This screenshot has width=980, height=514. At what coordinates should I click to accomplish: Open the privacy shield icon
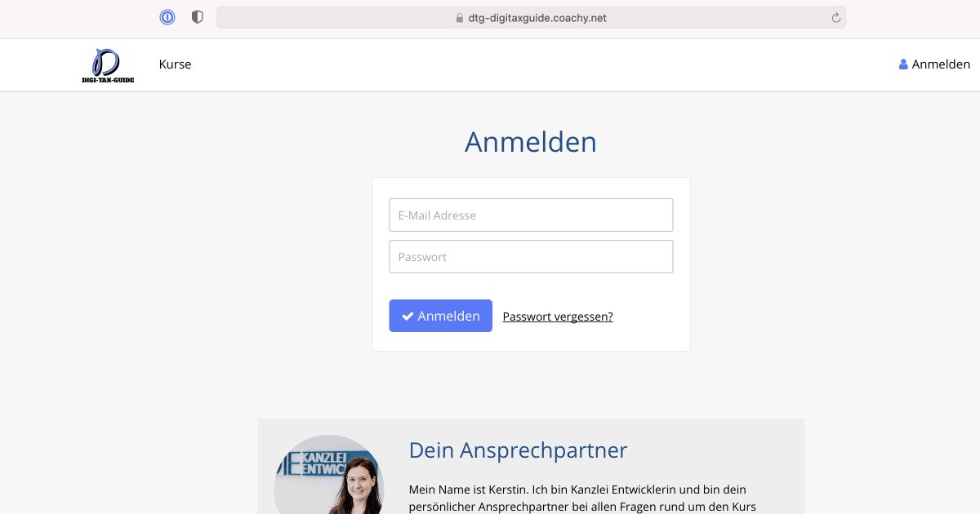(x=197, y=17)
